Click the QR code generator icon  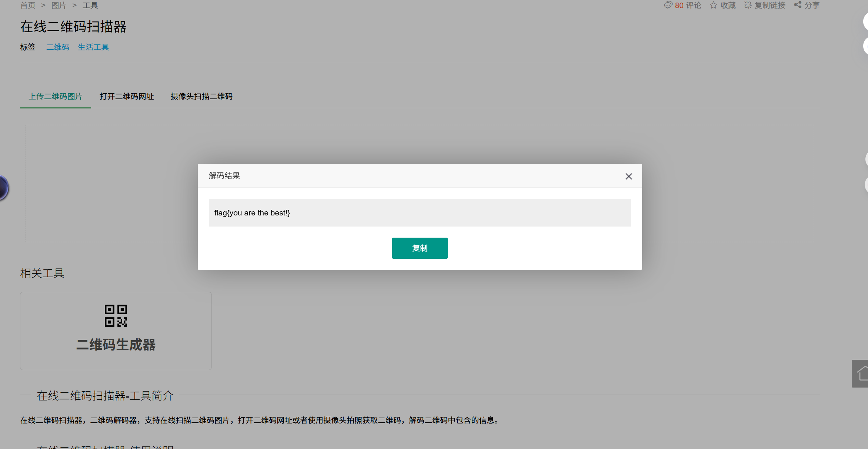(116, 316)
